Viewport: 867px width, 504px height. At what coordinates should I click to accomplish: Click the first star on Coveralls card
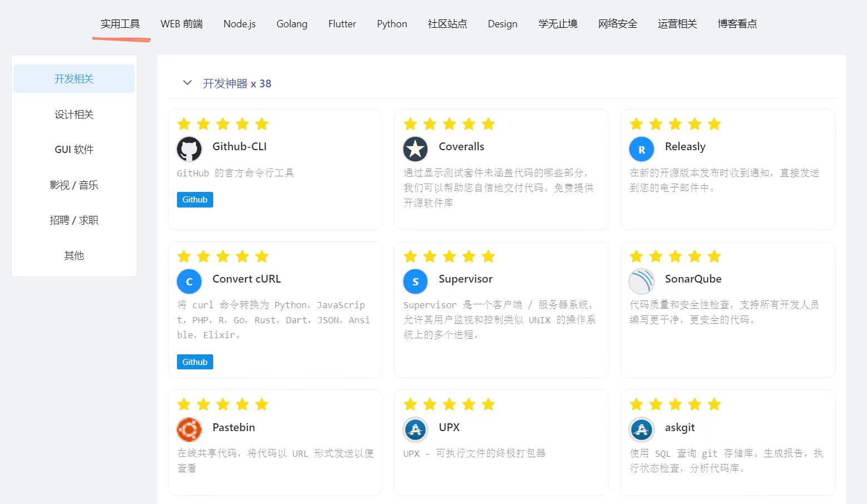click(410, 123)
